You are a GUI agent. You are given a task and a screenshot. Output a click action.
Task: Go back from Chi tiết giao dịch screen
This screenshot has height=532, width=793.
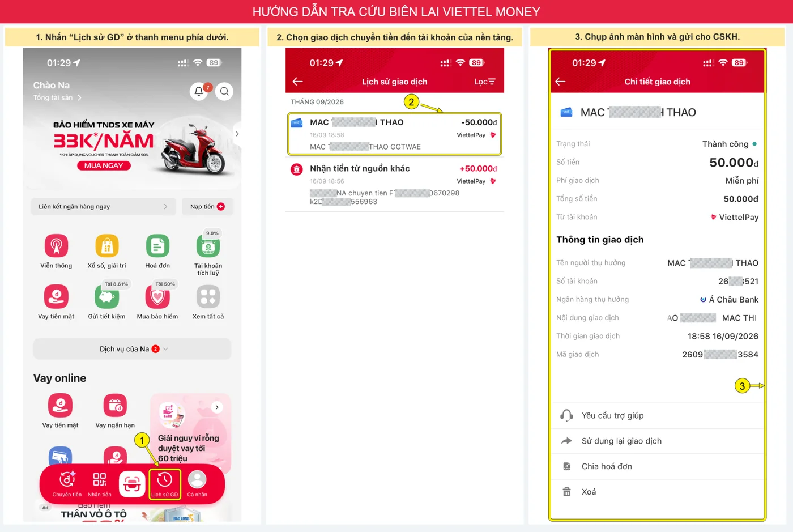tap(560, 82)
